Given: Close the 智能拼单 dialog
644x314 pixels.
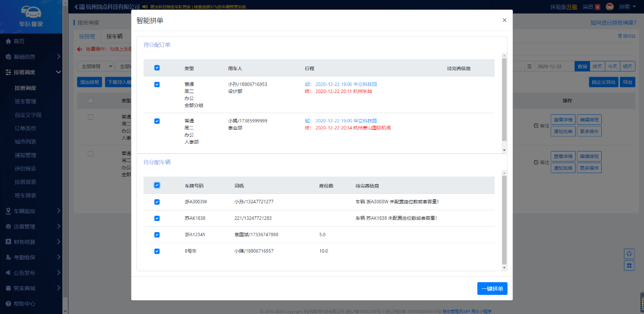Looking at the screenshot, I should (504, 21).
